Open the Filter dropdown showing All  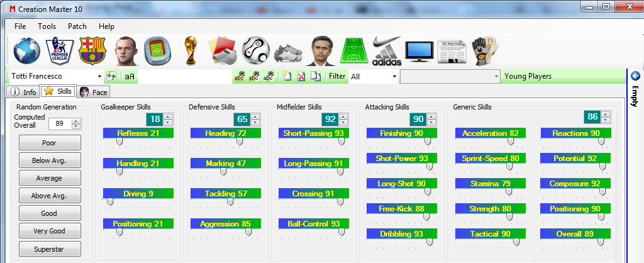394,76
